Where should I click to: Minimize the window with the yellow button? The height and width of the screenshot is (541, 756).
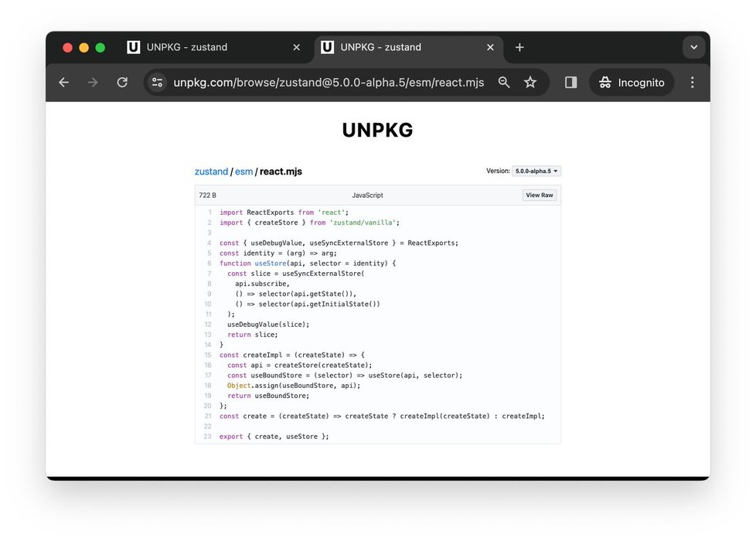tap(84, 47)
